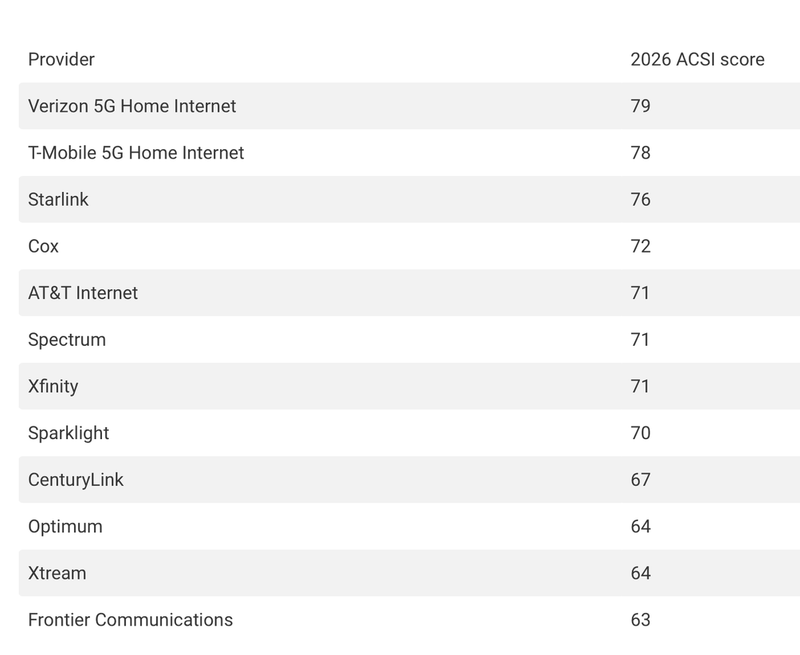Click the Starlink provider name
Screen dimensions: 800x655
point(58,199)
